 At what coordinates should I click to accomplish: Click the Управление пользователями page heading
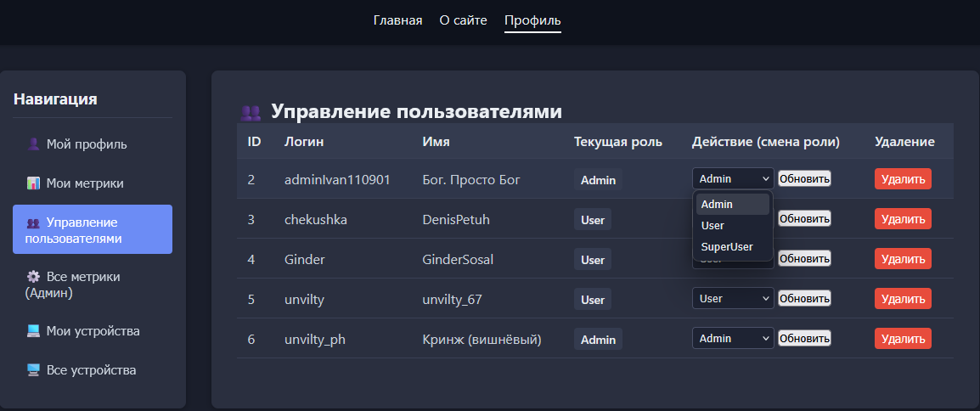tap(416, 112)
